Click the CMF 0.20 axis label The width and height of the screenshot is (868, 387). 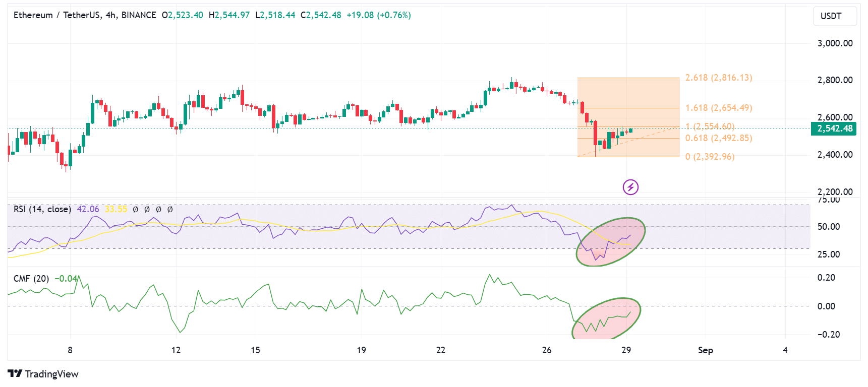(826, 278)
